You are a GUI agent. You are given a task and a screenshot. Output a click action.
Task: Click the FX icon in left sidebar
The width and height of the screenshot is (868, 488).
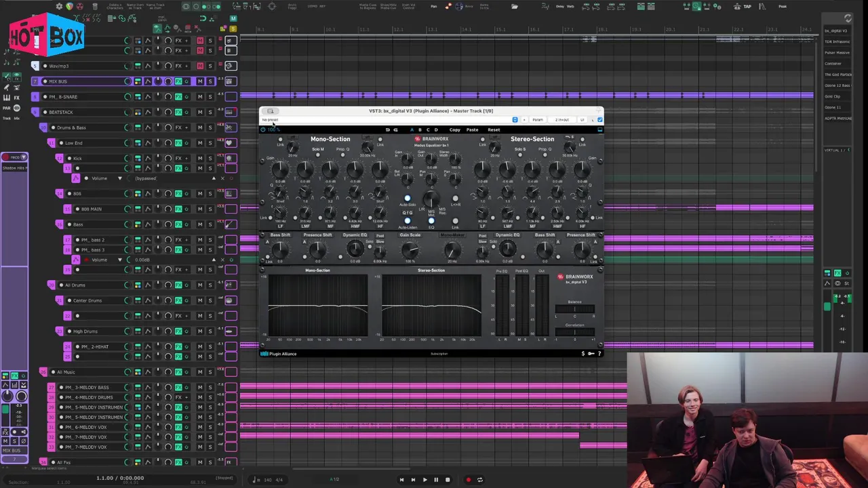tap(16, 98)
